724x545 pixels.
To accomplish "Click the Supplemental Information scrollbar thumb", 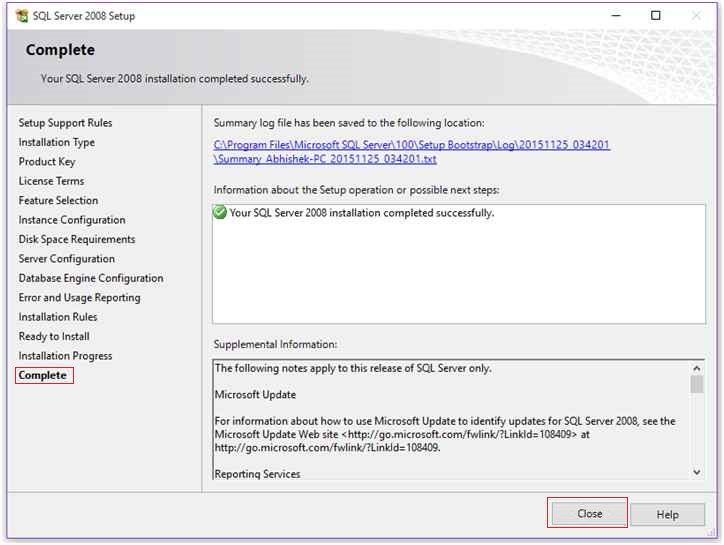I will (696, 385).
